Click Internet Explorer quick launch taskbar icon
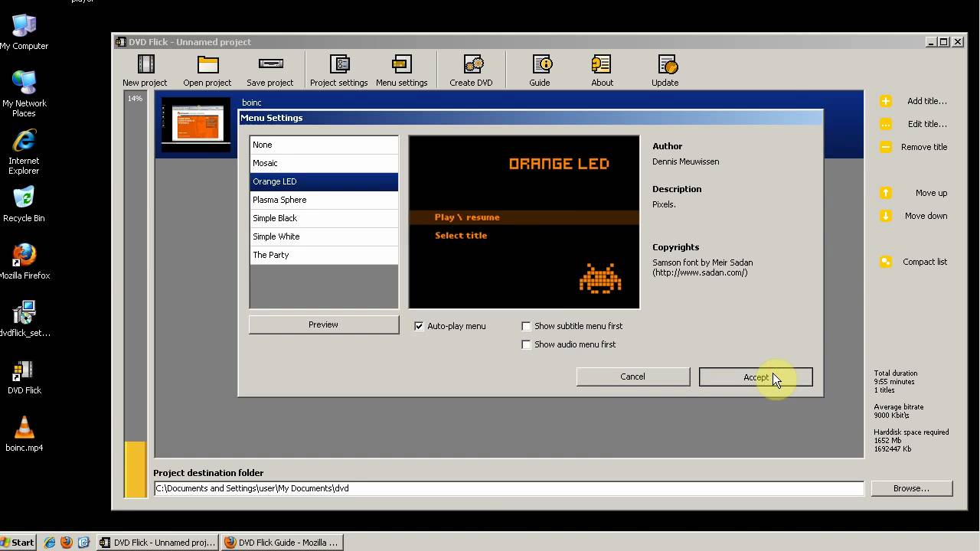980x551 pixels. [50, 543]
